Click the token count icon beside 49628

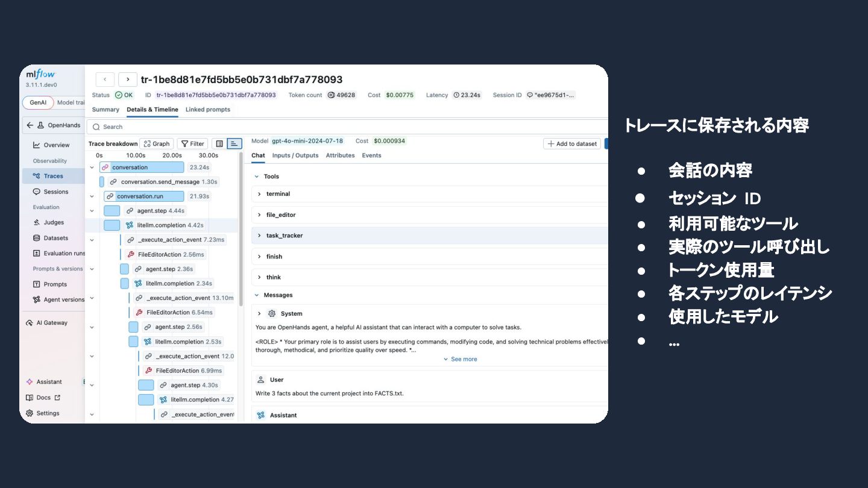331,95
